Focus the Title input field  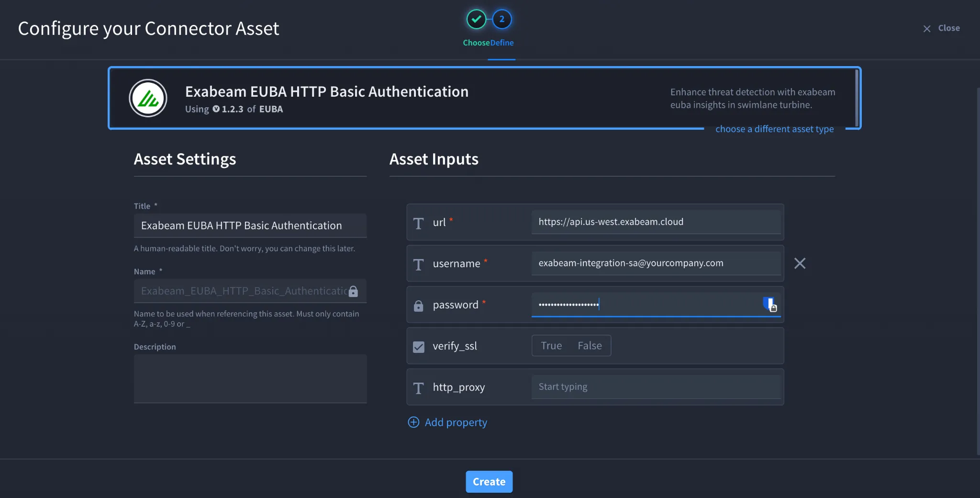coord(250,226)
